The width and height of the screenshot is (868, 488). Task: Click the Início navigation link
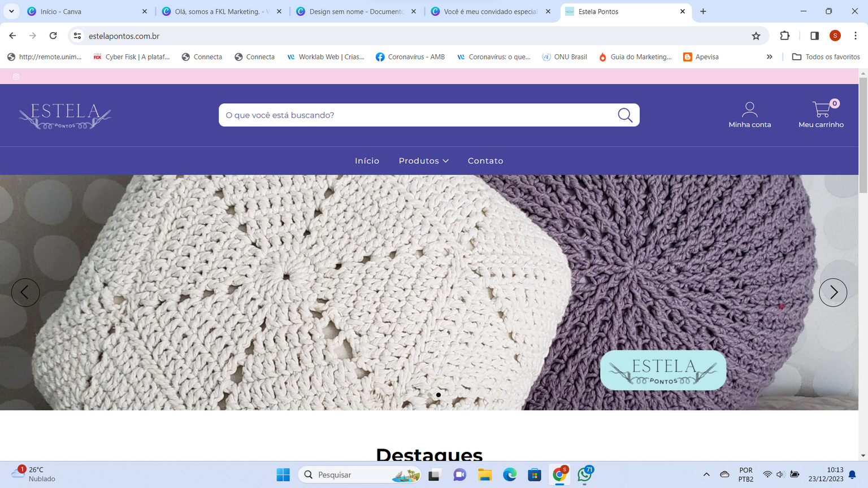pyautogui.click(x=367, y=161)
